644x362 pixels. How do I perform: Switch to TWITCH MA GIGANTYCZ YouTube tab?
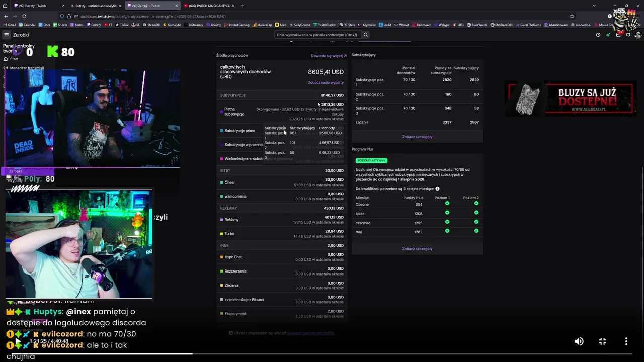[x=209, y=6]
